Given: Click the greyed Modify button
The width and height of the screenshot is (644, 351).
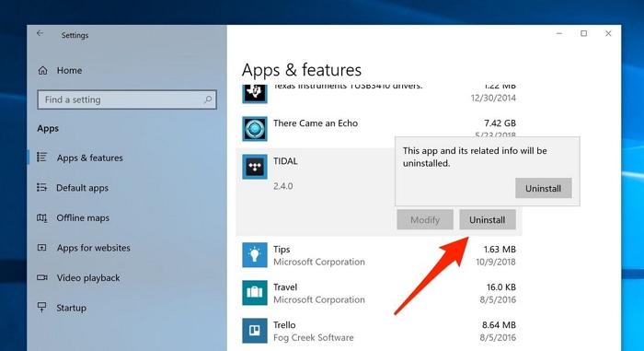Looking at the screenshot, I should 425,220.
